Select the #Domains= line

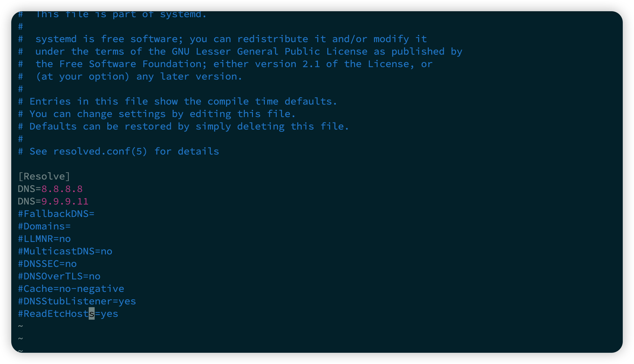pos(44,226)
